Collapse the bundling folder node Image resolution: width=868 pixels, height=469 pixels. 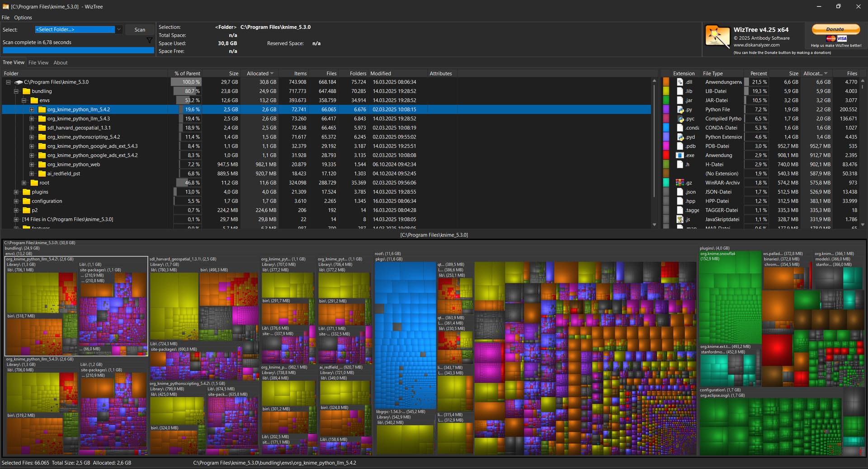click(x=16, y=91)
